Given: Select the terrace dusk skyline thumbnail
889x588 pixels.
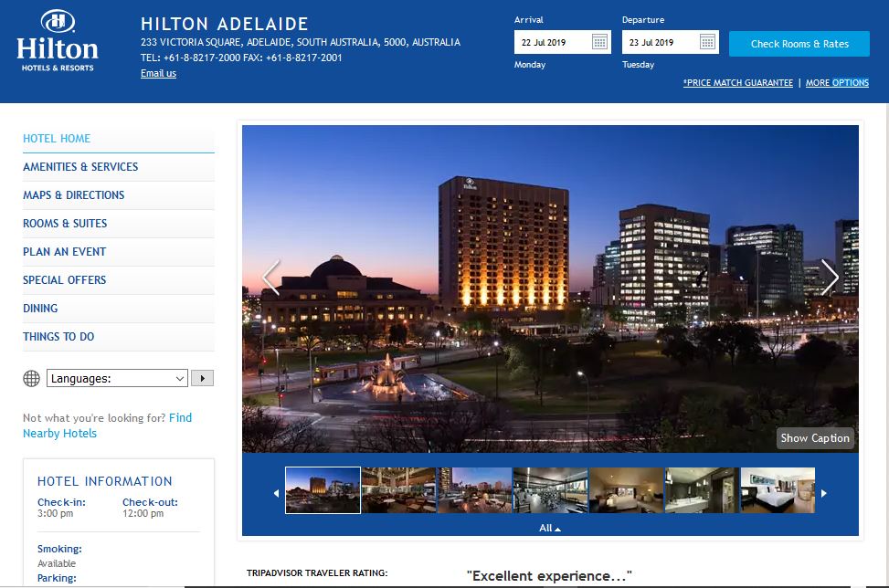Looking at the screenshot, I should tap(474, 490).
